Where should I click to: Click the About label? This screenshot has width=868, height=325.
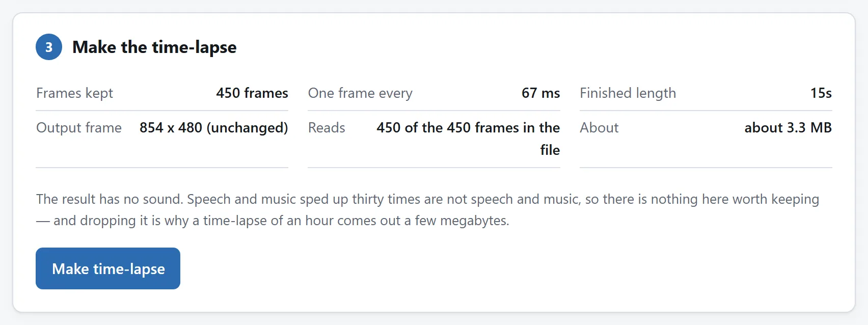point(599,128)
